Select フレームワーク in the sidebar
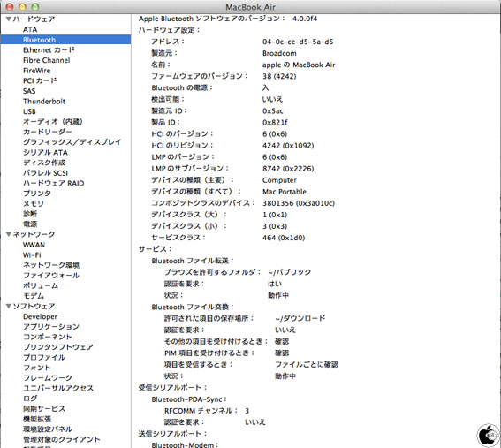 [48, 377]
